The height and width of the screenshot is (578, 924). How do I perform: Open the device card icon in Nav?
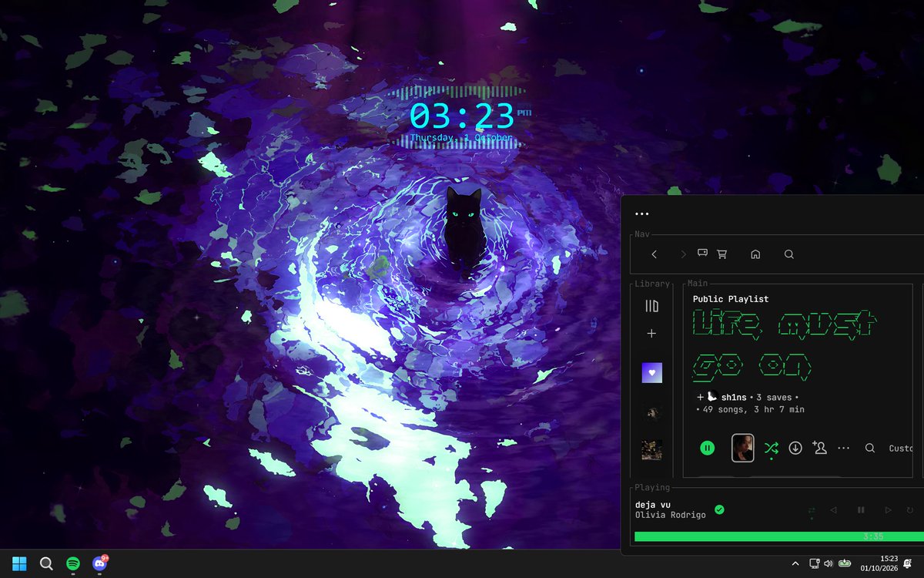click(702, 252)
